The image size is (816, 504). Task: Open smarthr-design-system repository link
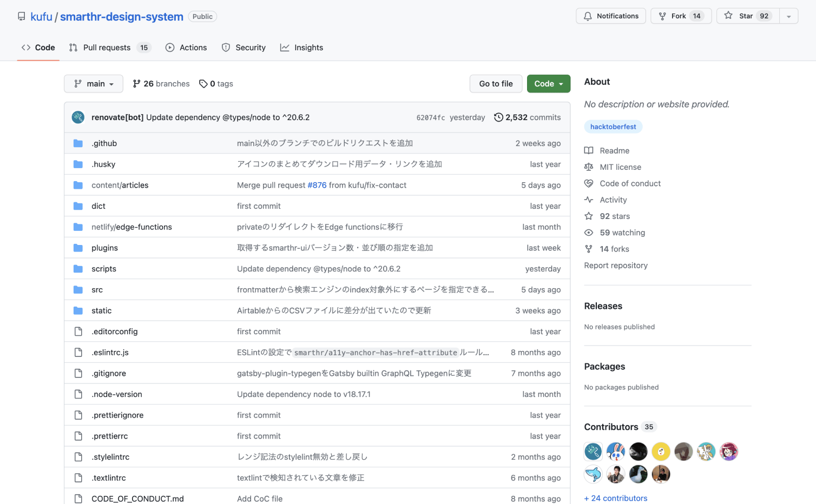[122, 17]
